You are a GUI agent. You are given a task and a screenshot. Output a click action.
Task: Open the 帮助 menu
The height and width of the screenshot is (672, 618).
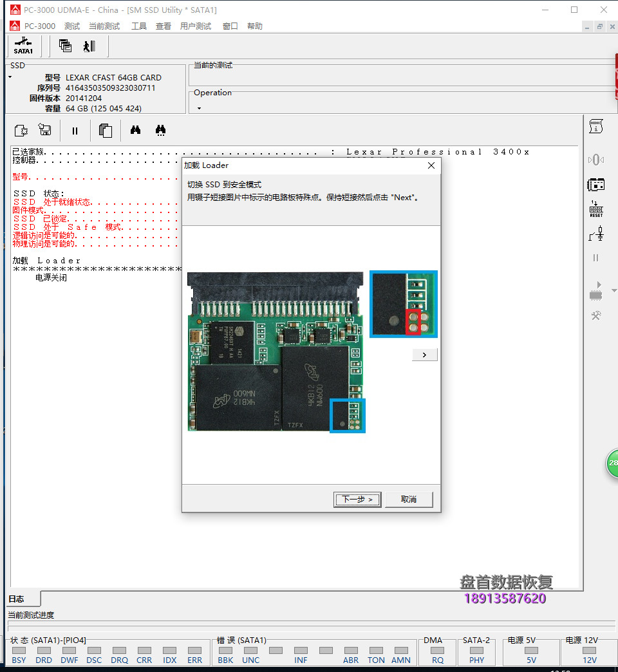(254, 26)
